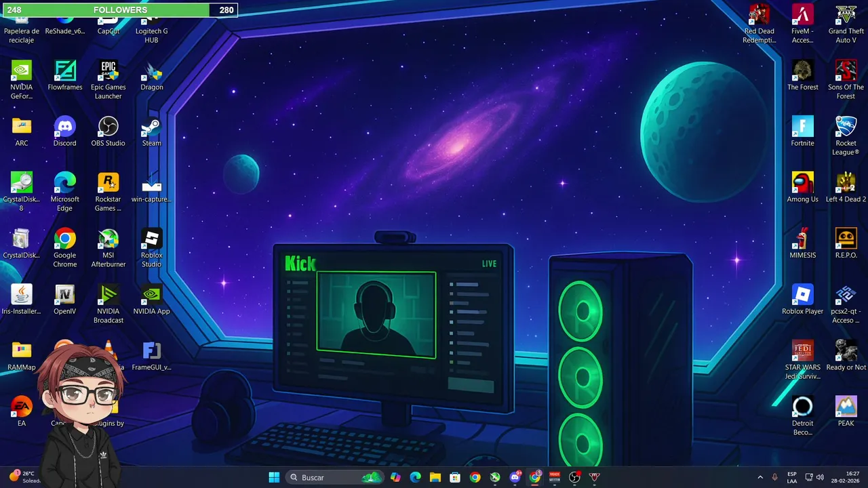Select the Iris-Installer desktop icon

[x=22, y=300]
